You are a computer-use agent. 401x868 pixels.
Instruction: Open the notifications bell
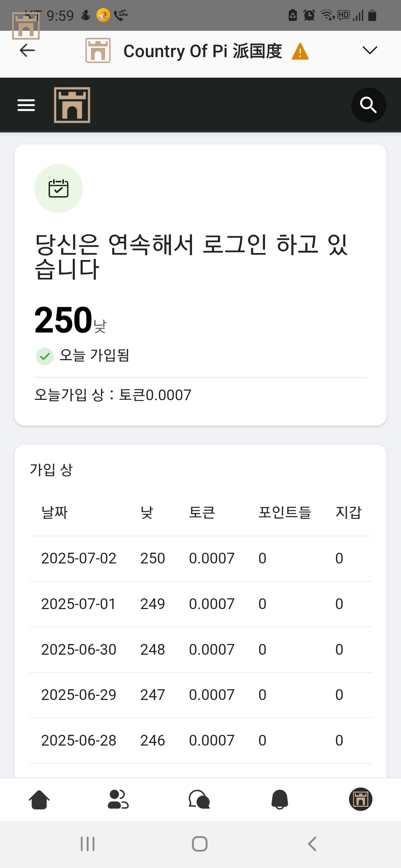coord(280,799)
